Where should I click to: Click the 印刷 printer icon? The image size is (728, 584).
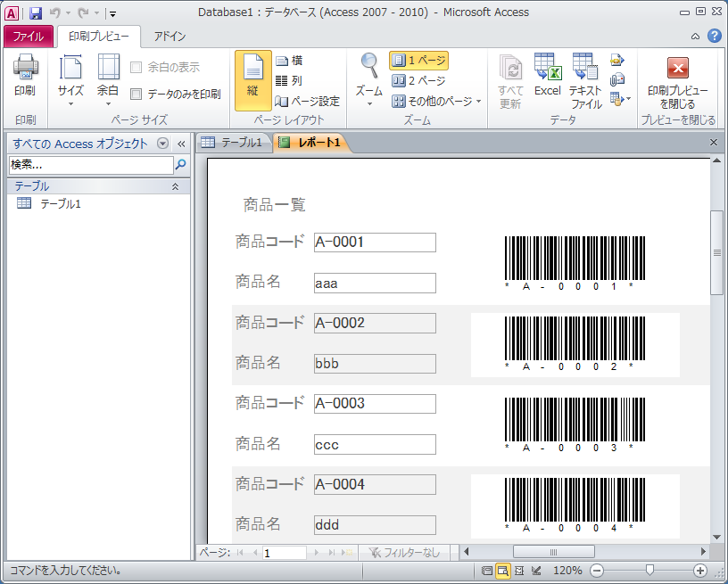point(25,66)
